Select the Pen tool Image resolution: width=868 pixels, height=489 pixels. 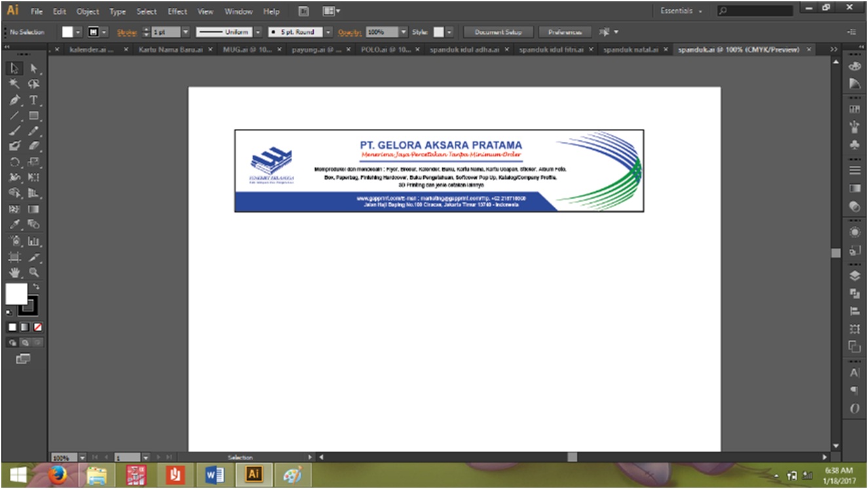pyautogui.click(x=16, y=100)
